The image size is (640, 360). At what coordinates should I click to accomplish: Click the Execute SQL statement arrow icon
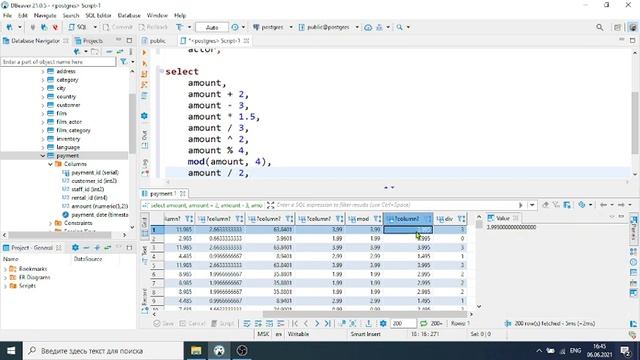144,53
